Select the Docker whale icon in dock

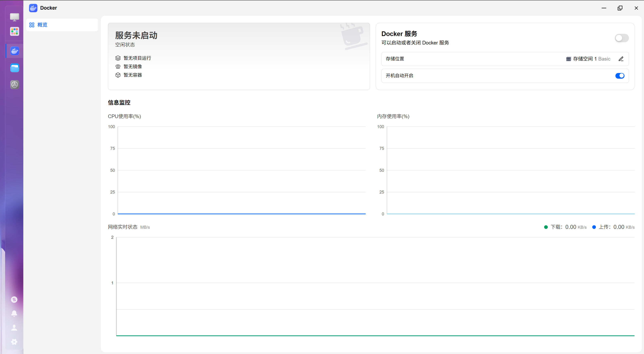[x=14, y=51]
